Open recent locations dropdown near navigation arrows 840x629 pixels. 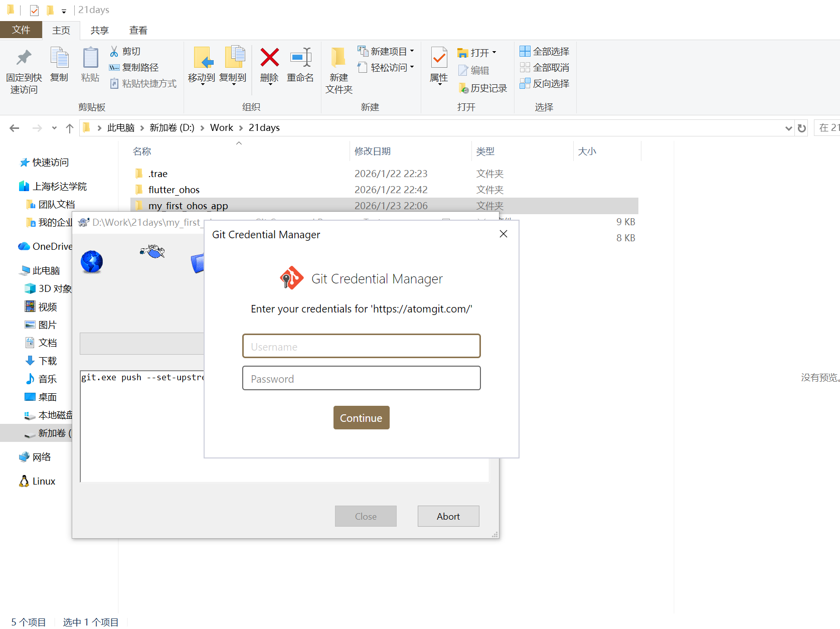tap(54, 128)
